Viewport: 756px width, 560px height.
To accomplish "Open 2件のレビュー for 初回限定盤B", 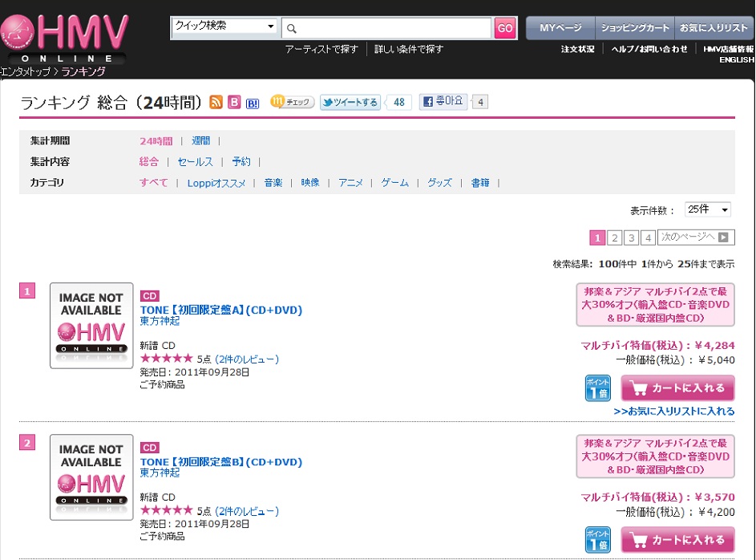I will click(247, 511).
